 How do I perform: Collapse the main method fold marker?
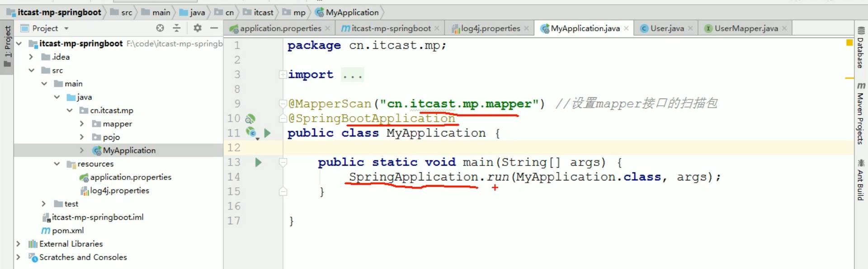(283, 162)
